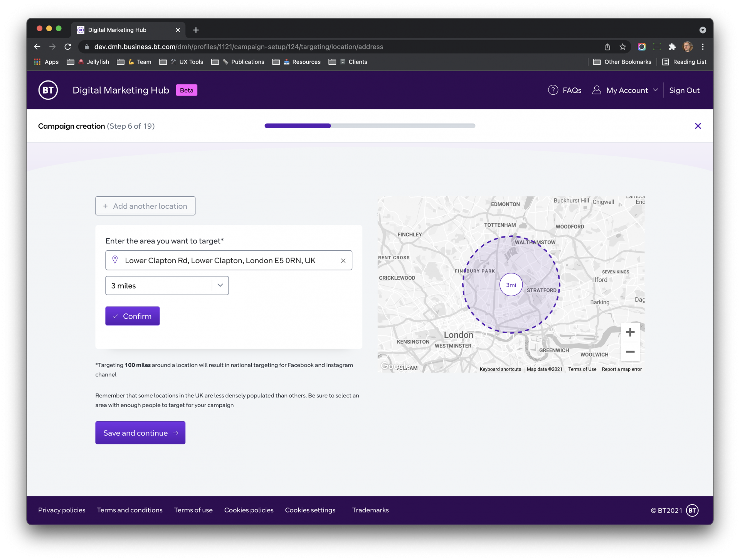Click the campaign progress bar

370,126
